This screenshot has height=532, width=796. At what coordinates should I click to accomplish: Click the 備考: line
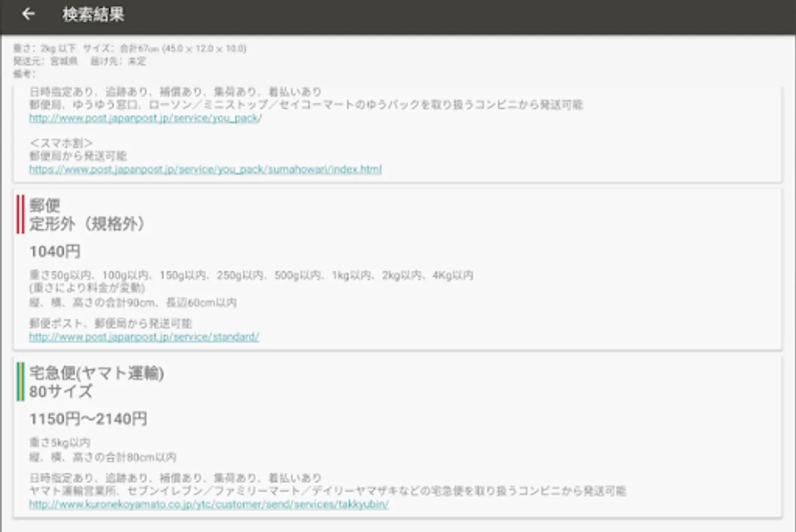(x=24, y=74)
